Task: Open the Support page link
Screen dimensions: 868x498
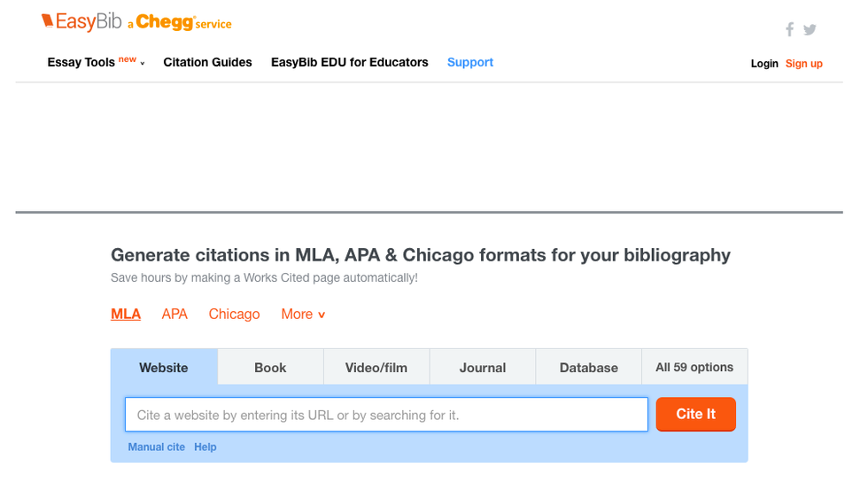Action: 469,63
